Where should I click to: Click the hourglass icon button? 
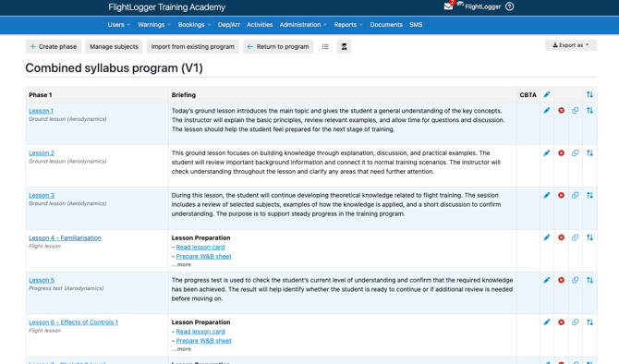click(345, 46)
